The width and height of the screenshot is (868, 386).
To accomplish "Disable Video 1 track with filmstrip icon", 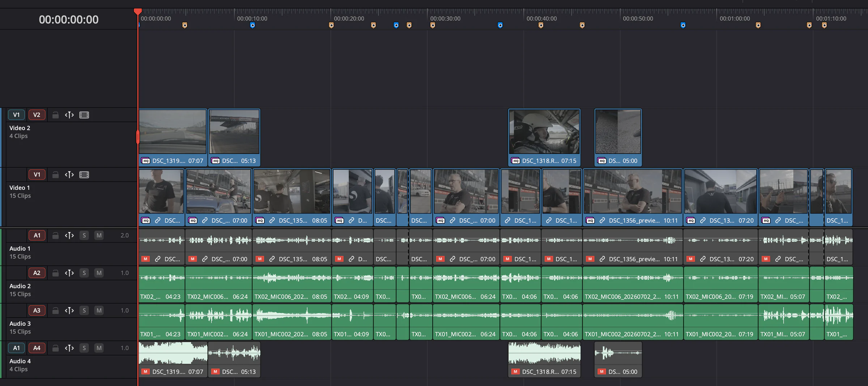I will [x=84, y=175].
